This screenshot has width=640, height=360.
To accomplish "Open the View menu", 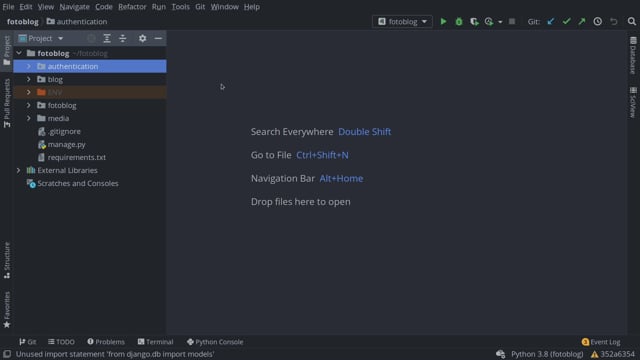I will (x=46, y=7).
